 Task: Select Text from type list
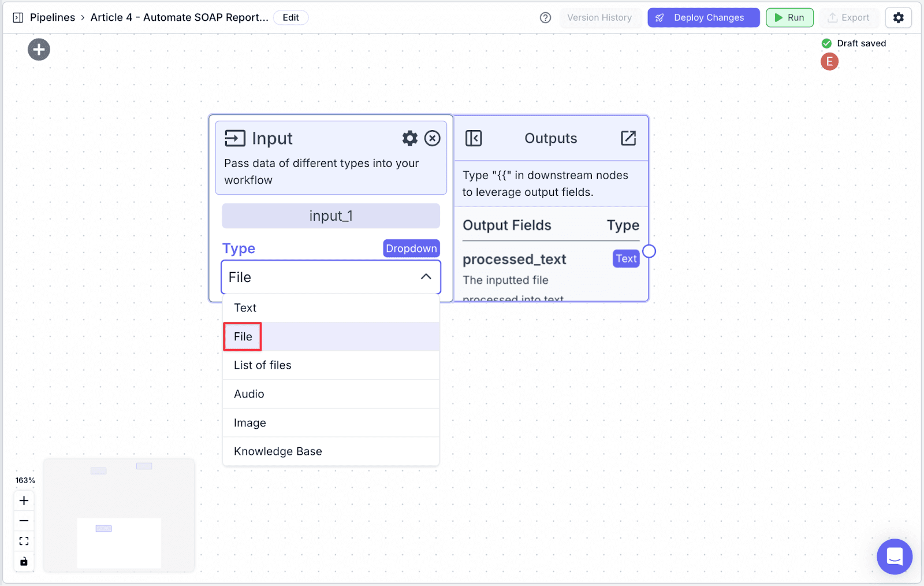[331, 308]
